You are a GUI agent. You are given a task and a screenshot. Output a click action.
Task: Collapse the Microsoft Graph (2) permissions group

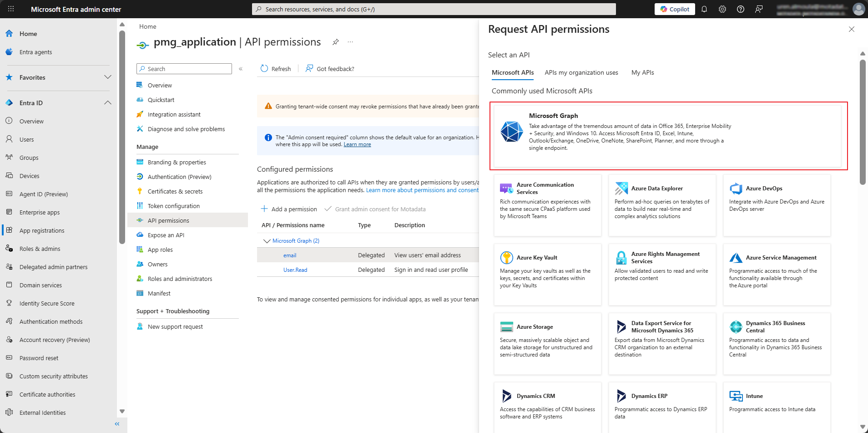click(x=267, y=241)
